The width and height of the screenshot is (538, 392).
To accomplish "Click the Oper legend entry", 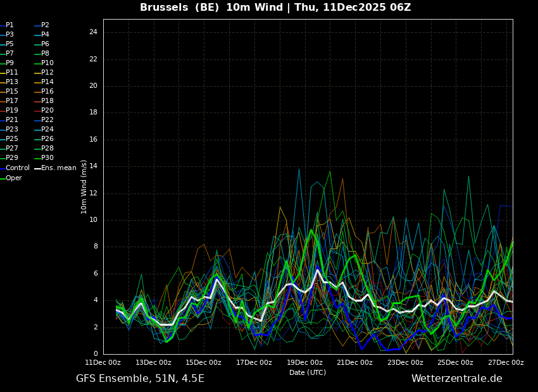I will point(11,178).
